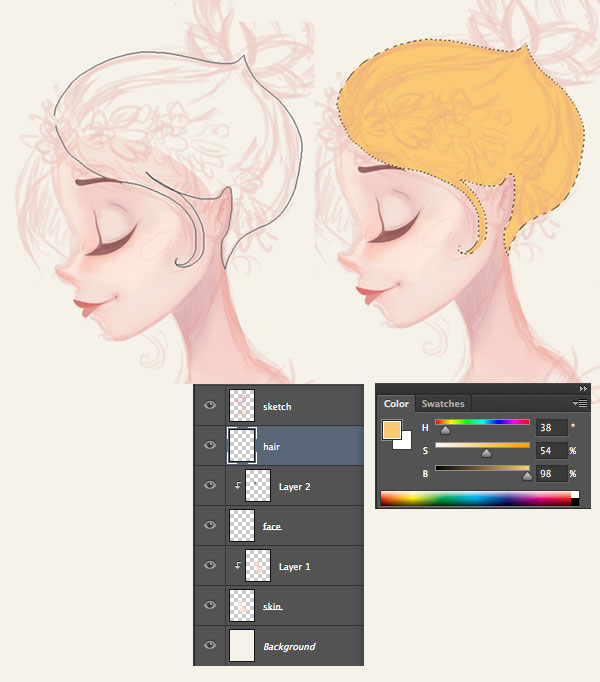The width and height of the screenshot is (600, 682).
Task: Click the eye icon beside Layer 1
Action: click(210, 566)
